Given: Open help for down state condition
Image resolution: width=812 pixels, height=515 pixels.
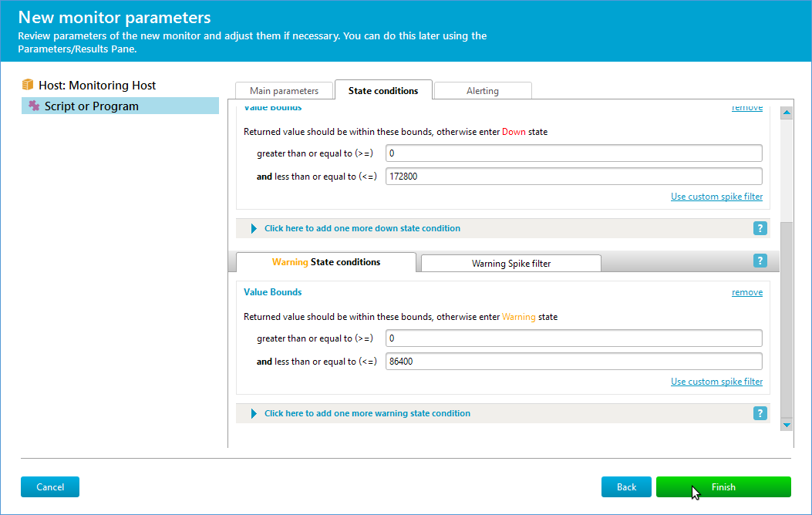Looking at the screenshot, I should click(x=760, y=228).
